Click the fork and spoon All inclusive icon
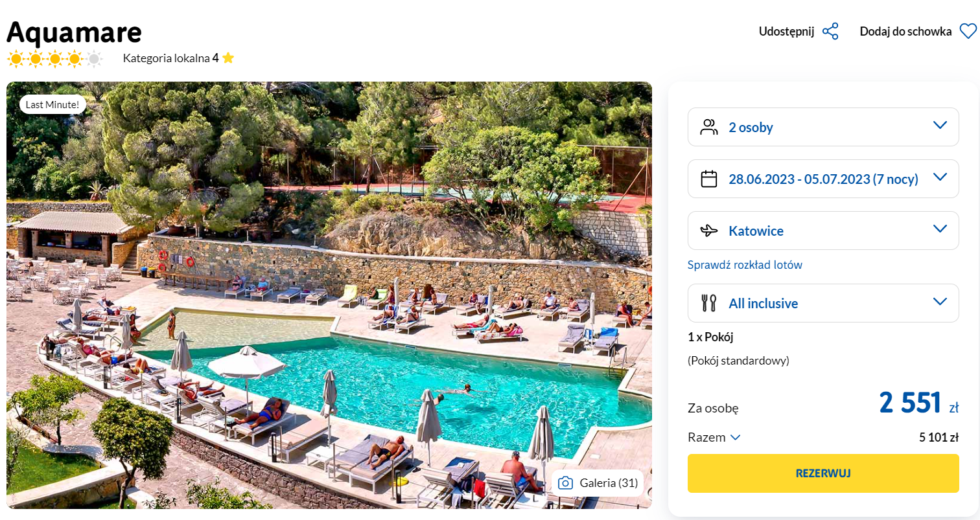 709,303
